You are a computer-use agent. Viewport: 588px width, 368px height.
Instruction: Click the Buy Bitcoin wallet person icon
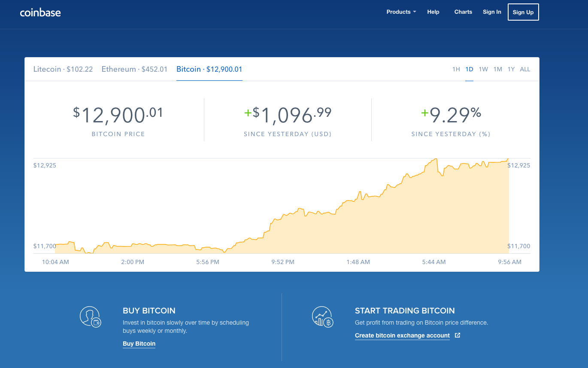pos(91,317)
